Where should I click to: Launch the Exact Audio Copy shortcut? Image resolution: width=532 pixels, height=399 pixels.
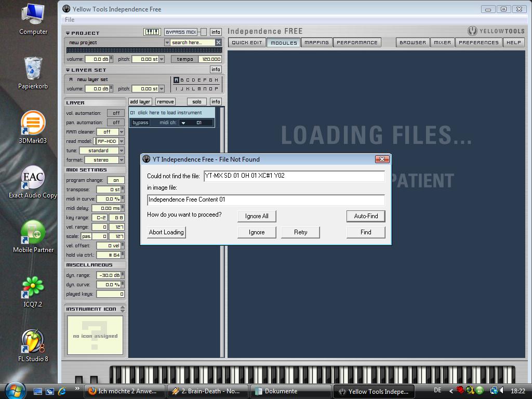coord(33,182)
